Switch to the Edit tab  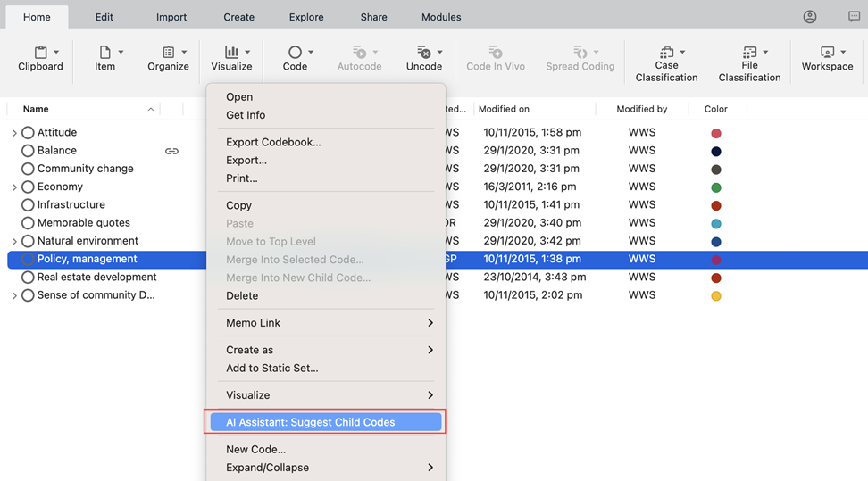pyautogui.click(x=104, y=17)
